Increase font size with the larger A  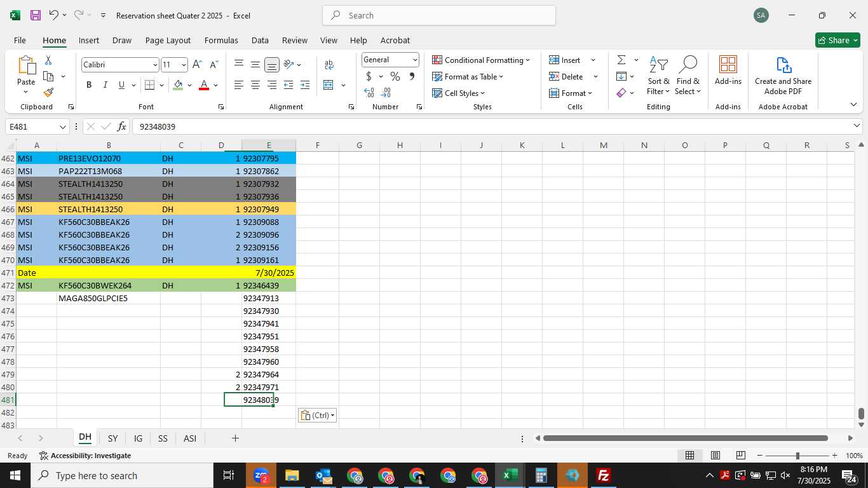[197, 65]
